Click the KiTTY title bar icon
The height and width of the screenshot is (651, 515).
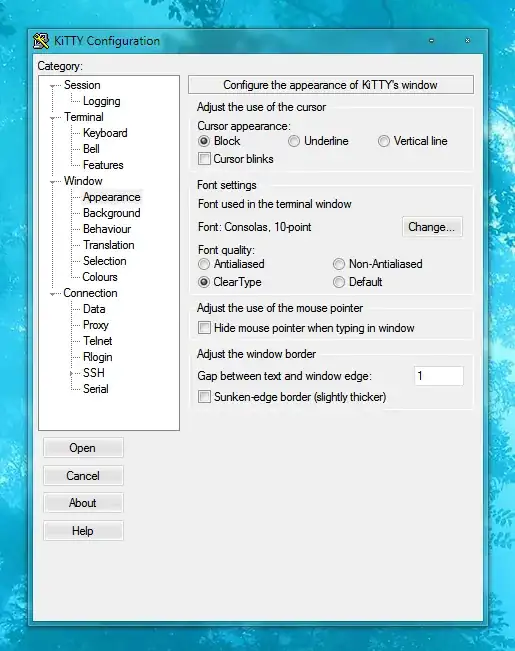tap(41, 41)
